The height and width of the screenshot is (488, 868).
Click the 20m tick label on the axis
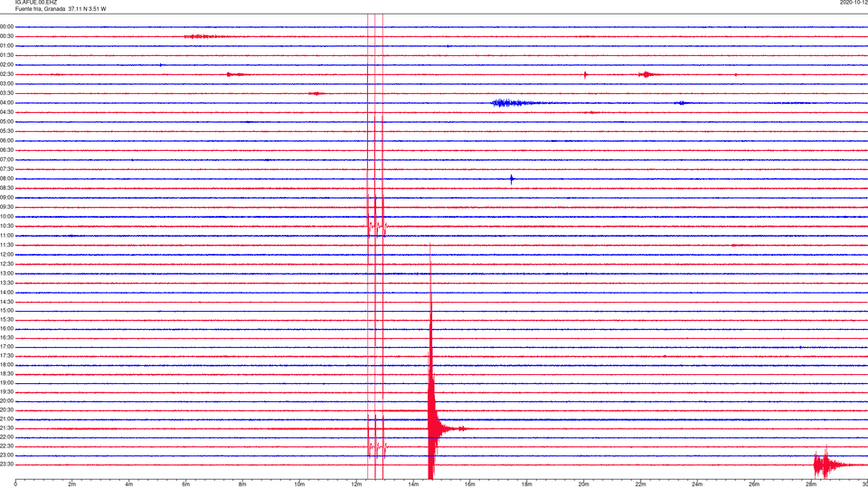pos(583,484)
